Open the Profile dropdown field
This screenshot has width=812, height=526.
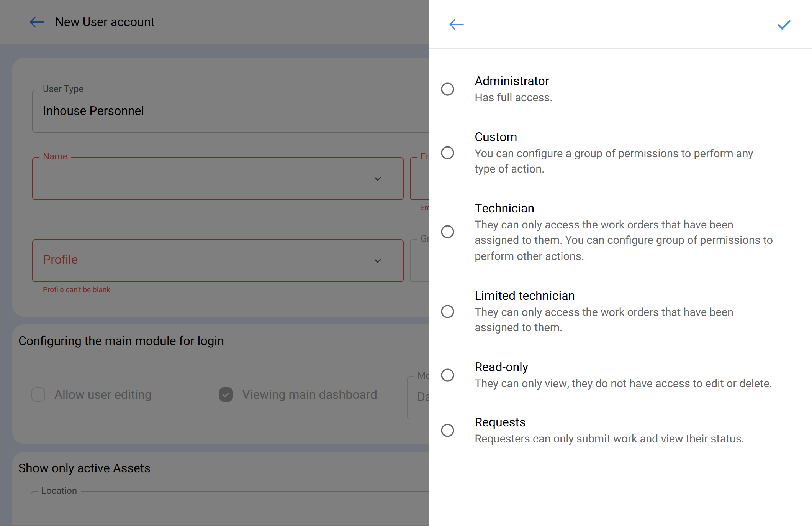[x=218, y=261]
